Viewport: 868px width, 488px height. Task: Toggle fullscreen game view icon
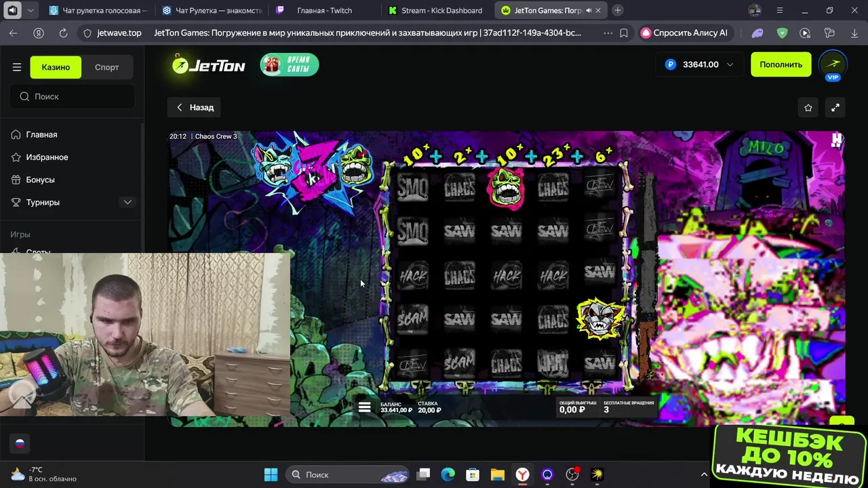pos(835,108)
